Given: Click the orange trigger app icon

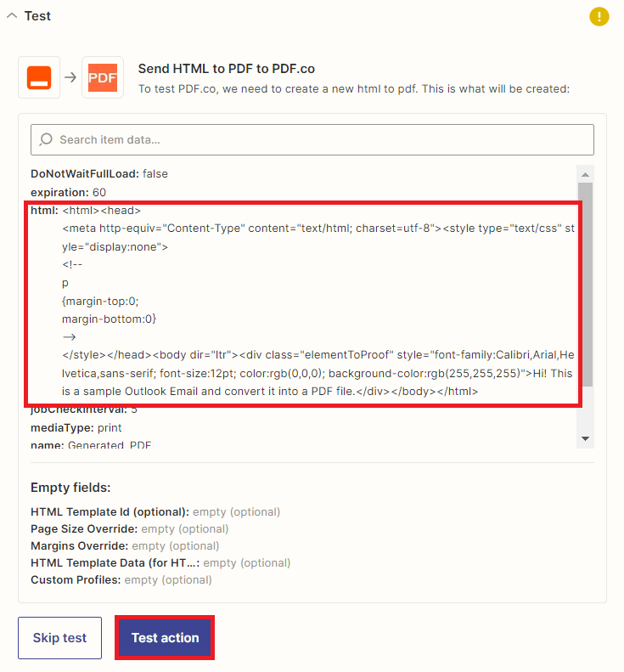Looking at the screenshot, I should tap(39, 78).
